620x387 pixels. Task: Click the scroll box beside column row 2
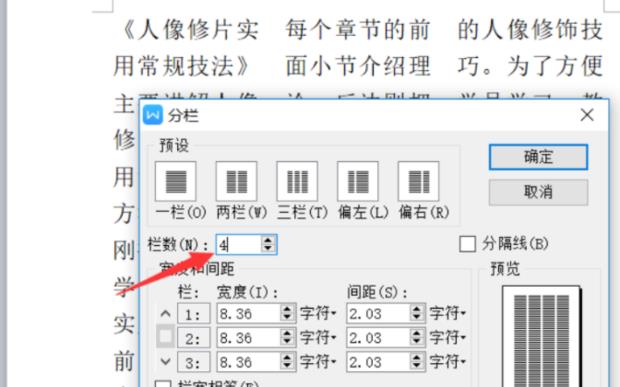pos(165,336)
